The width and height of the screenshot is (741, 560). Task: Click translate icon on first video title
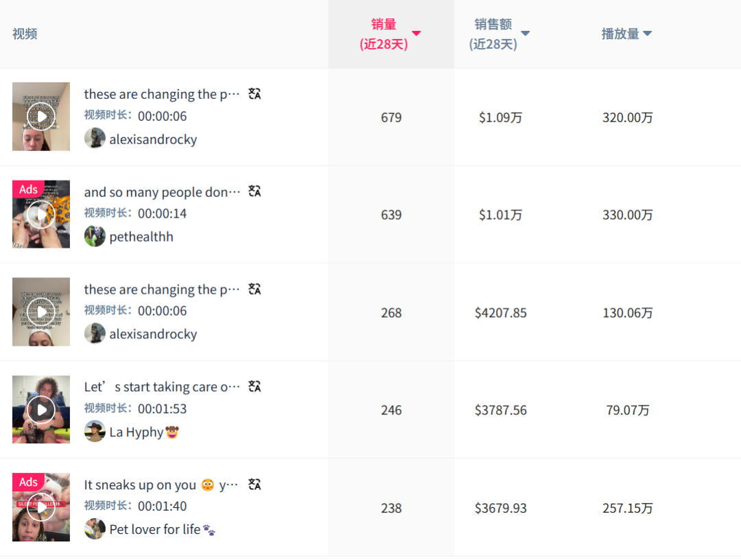255,94
